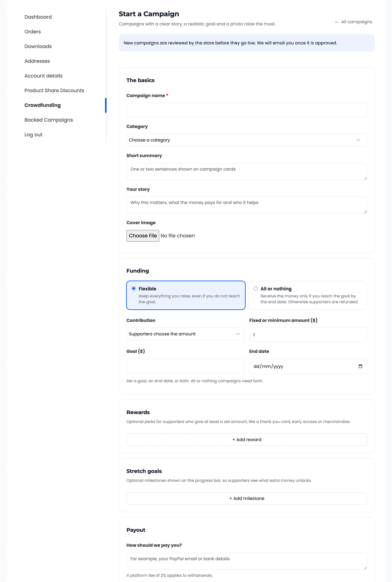The image size is (392, 582).
Task: Click Log out in the sidebar
Action: tap(33, 135)
